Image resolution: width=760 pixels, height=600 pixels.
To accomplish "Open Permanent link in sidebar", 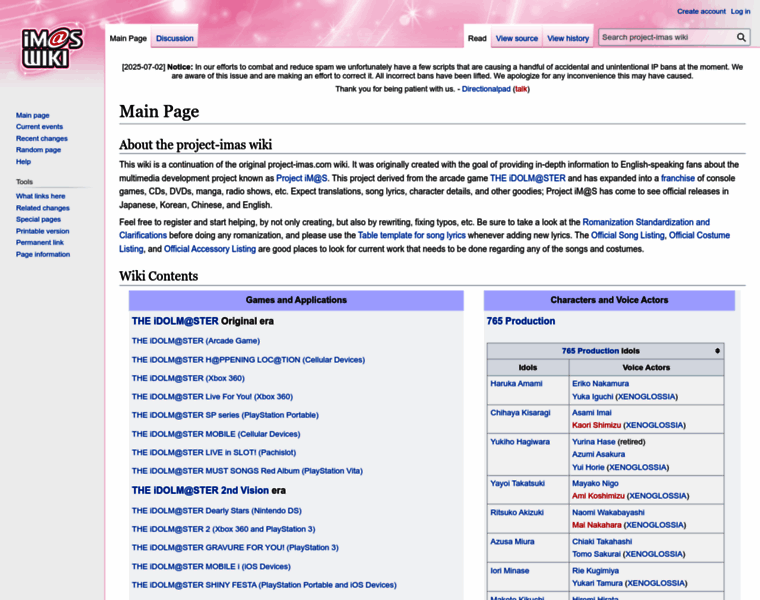I will [x=40, y=243].
